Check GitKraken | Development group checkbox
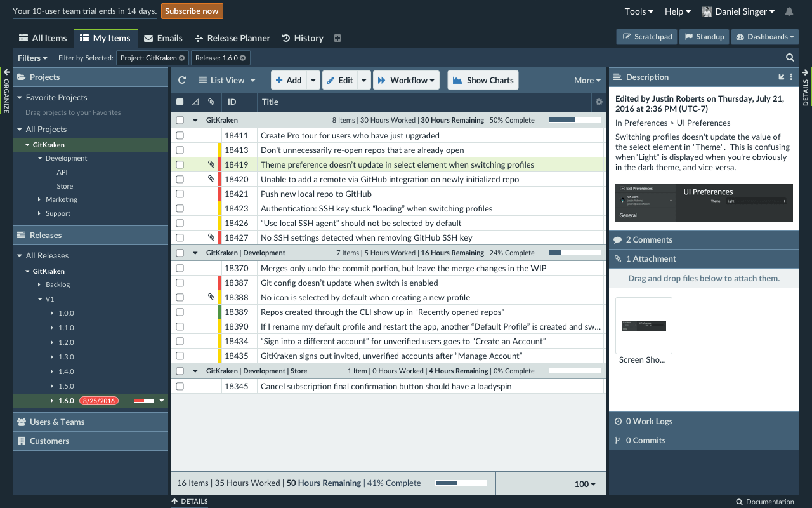Screen dimensions: 812x508 point(180,253)
